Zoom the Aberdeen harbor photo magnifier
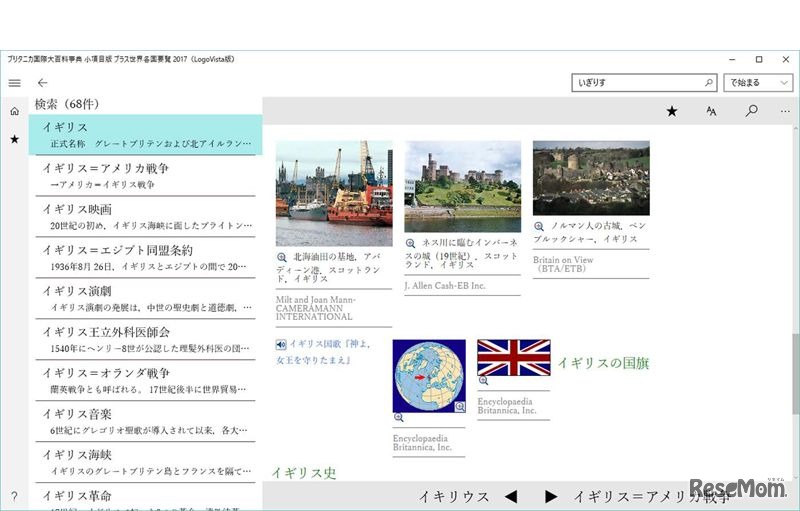 click(282, 257)
